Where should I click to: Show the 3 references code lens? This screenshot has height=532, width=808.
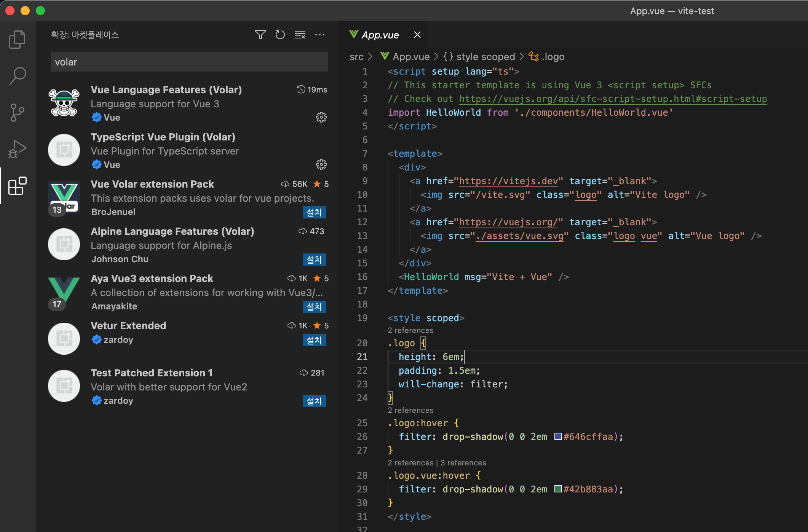tap(463, 463)
